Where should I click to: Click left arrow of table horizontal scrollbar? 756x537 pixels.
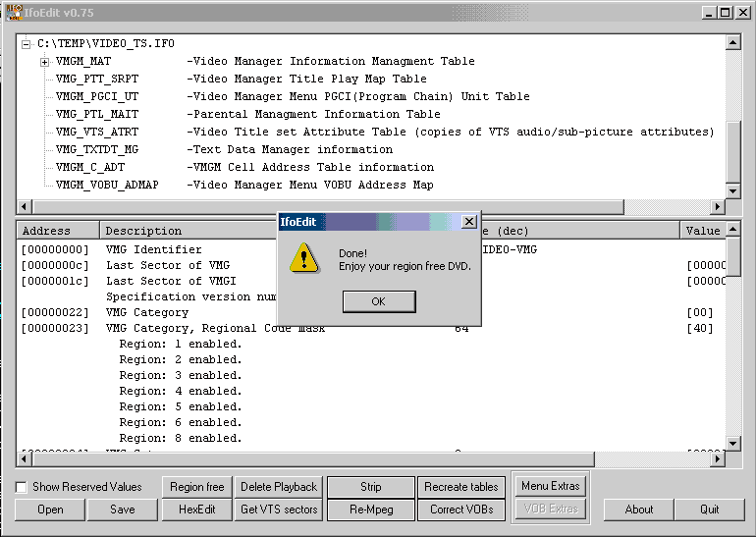(x=25, y=458)
